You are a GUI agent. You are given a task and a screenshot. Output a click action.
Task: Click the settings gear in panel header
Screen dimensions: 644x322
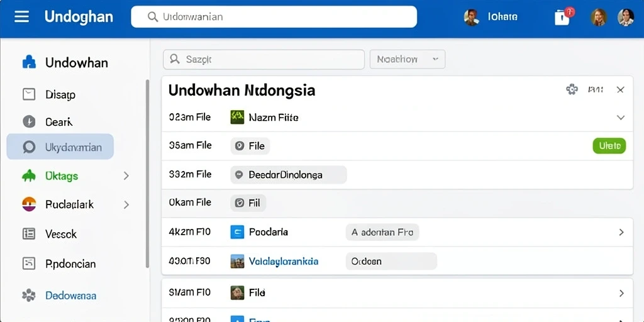[x=572, y=89]
